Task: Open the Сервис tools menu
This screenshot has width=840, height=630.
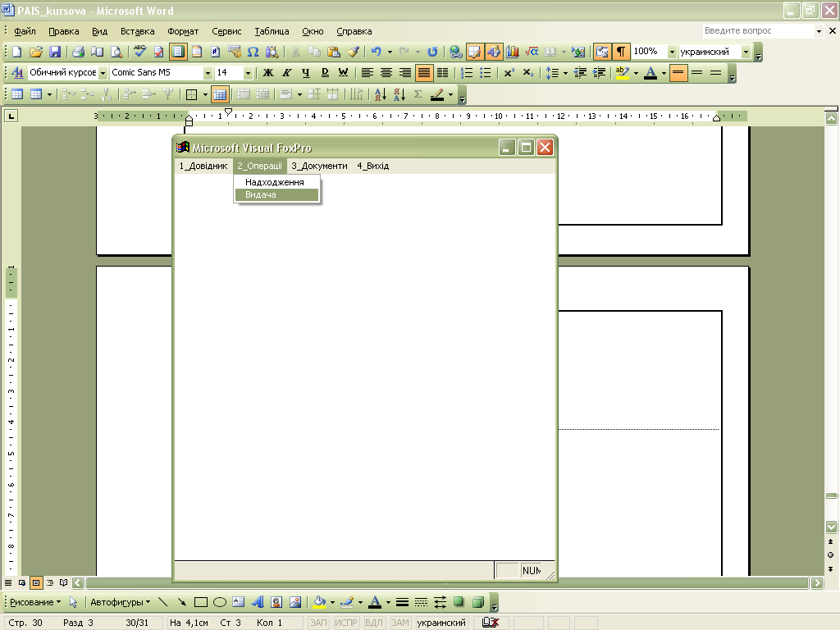Action: (x=226, y=31)
